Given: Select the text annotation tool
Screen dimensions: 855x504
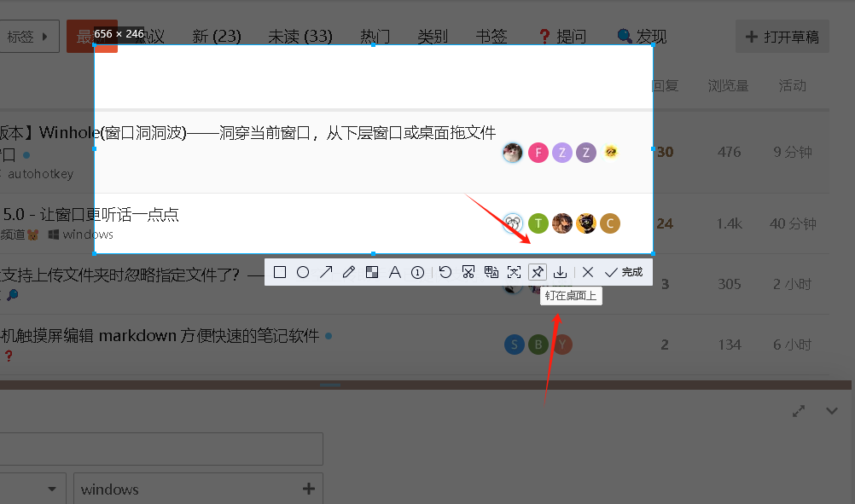Looking at the screenshot, I should point(395,272).
